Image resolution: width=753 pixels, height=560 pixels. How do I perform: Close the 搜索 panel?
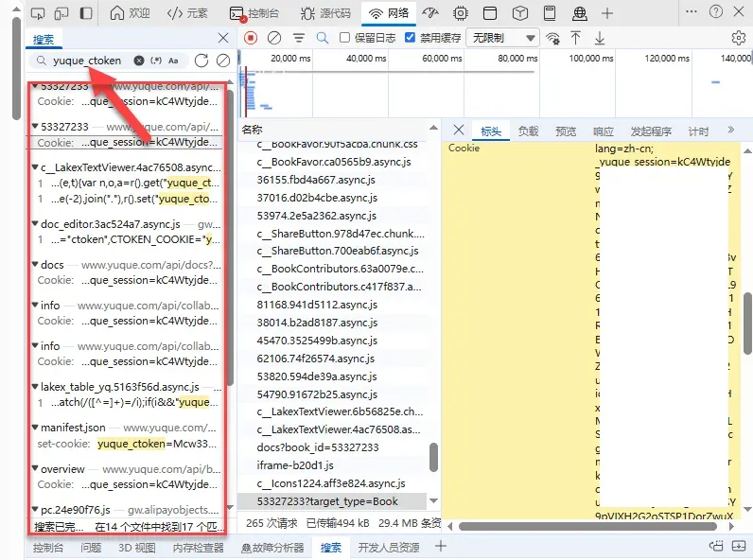pos(223,38)
